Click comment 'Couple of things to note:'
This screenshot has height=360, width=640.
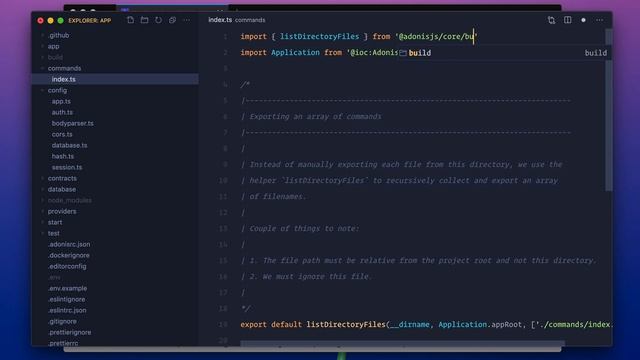[304, 229]
